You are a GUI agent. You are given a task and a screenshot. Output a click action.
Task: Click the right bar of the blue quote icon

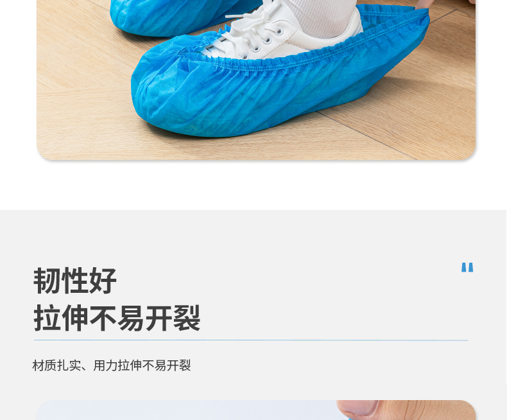point(470,267)
